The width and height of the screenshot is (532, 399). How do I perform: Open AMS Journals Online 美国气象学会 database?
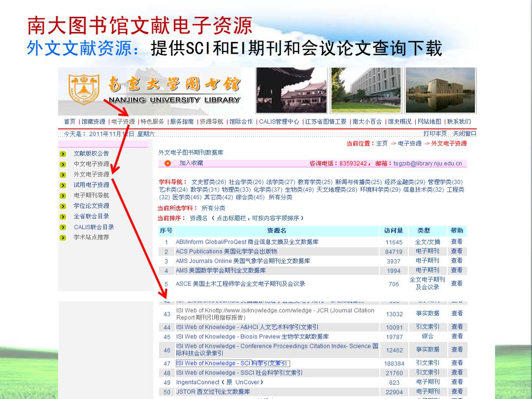(243, 261)
